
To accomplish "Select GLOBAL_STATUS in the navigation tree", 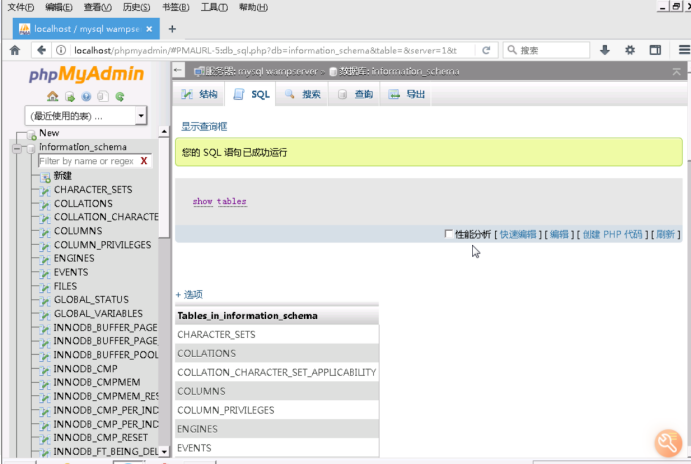I will 91,300.
